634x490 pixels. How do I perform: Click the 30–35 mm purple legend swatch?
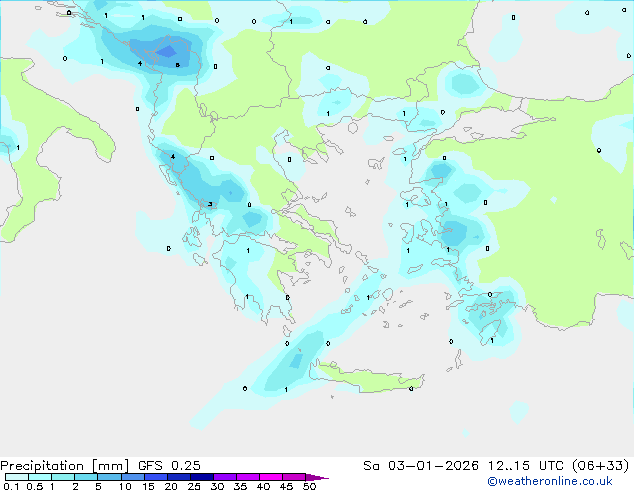[x=224, y=477]
